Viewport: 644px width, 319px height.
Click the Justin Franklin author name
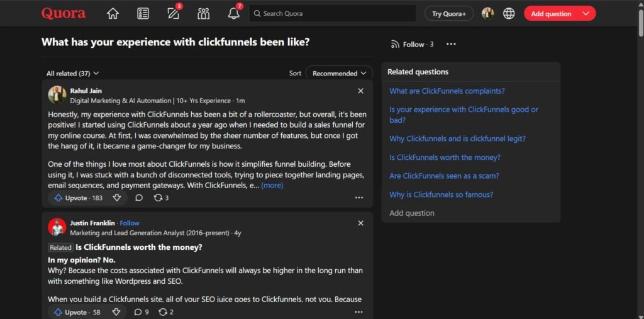92,223
